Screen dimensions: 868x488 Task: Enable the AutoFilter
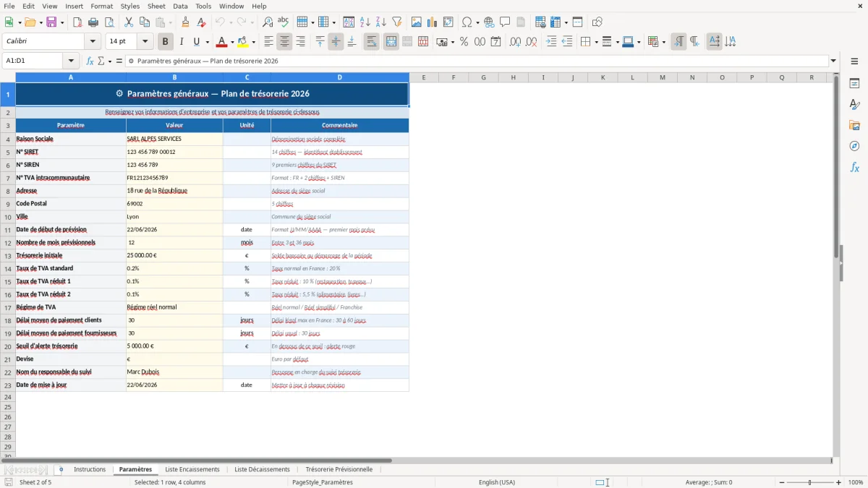click(x=396, y=22)
